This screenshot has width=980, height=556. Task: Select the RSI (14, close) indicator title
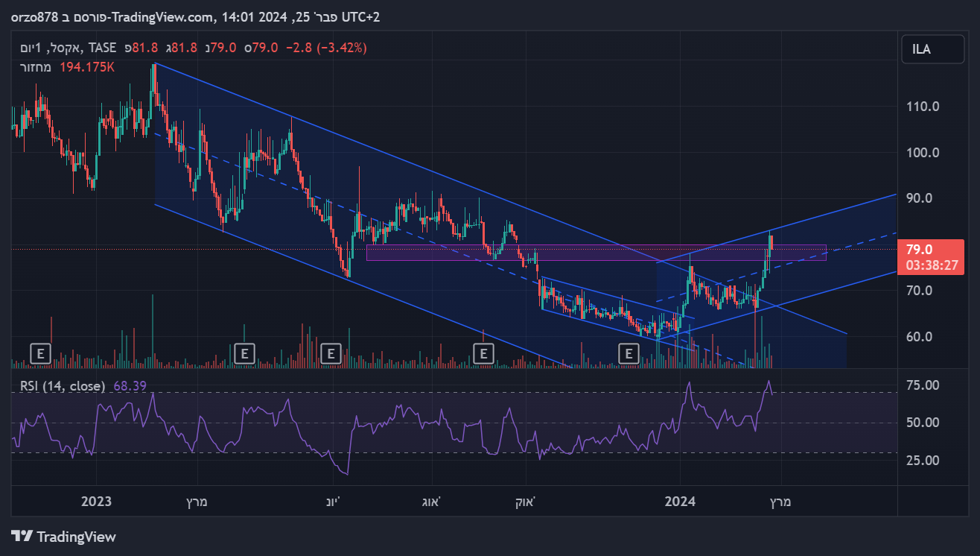click(63, 387)
